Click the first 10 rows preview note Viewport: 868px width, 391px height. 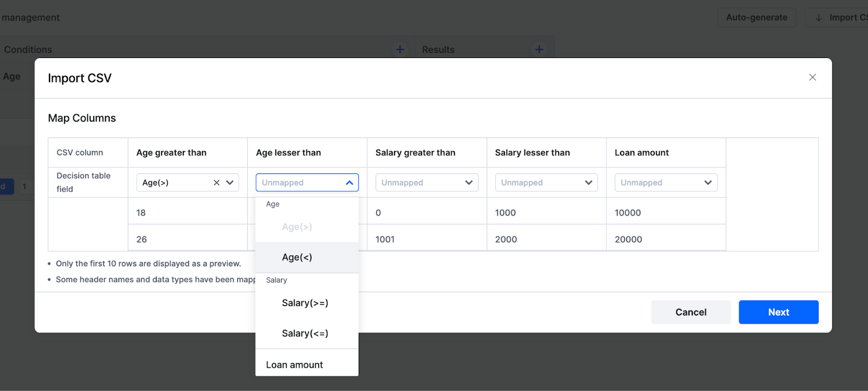pyautogui.click(x=149, y=264)
